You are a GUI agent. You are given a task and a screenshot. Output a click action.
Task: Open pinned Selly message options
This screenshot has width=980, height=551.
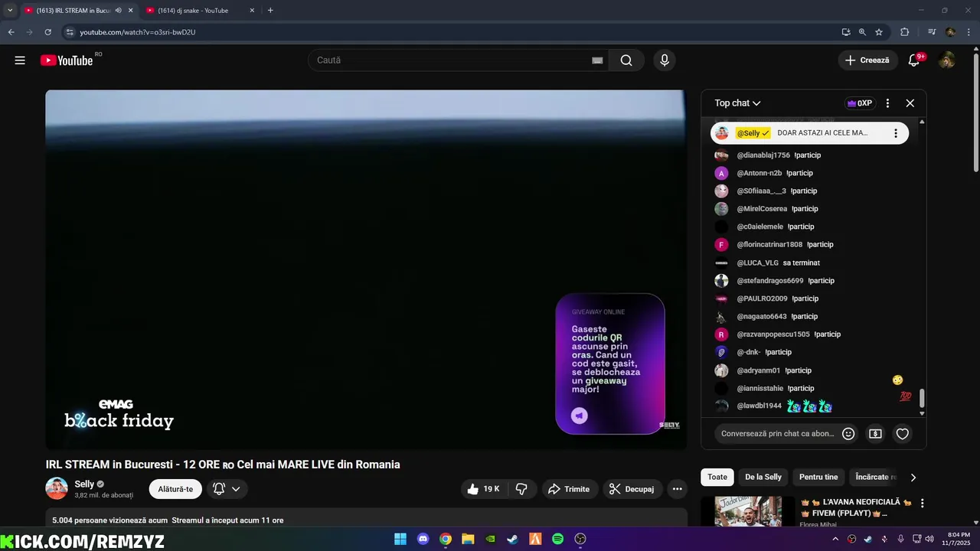(x=896, y=133)
